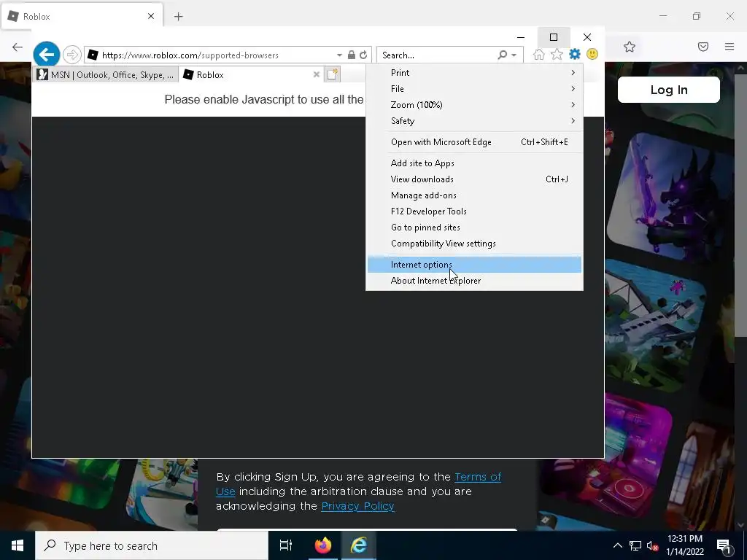Viewport: 747px width, 560px height.
Task: Close the Firefox Roblox tab
Action: pyautogui.click(x=151, y=16)
